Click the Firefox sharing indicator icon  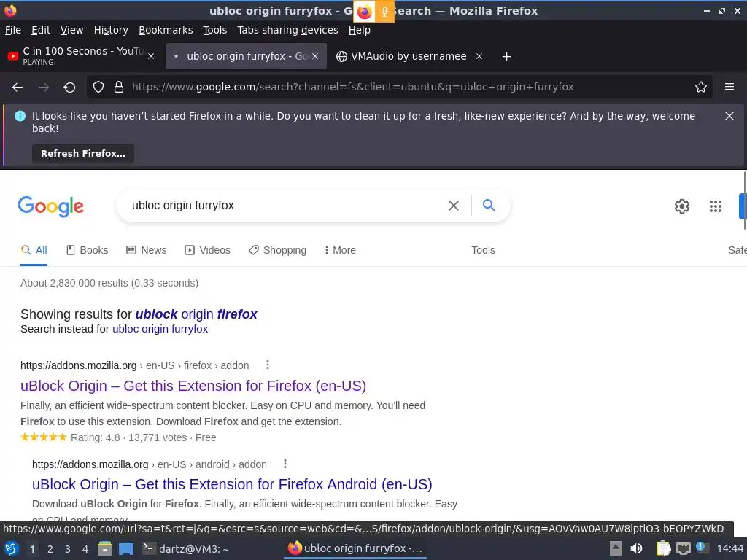click(365, 12)
